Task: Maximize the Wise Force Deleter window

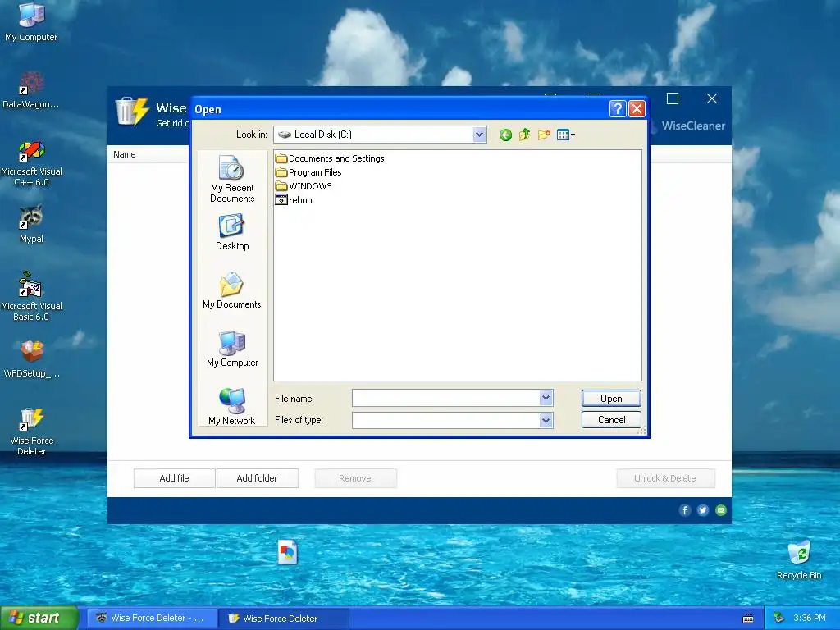Action: [673, 98]
